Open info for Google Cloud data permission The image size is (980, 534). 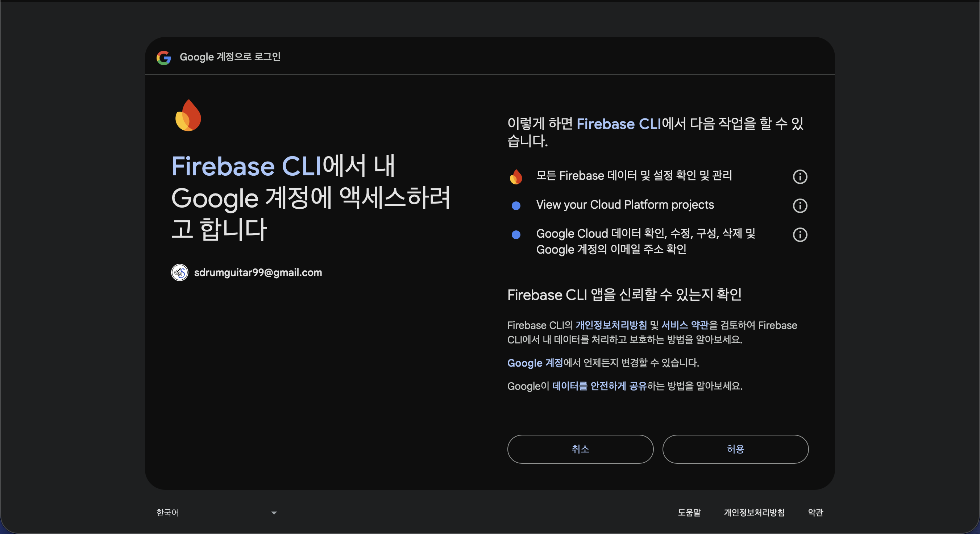point(800,235)
